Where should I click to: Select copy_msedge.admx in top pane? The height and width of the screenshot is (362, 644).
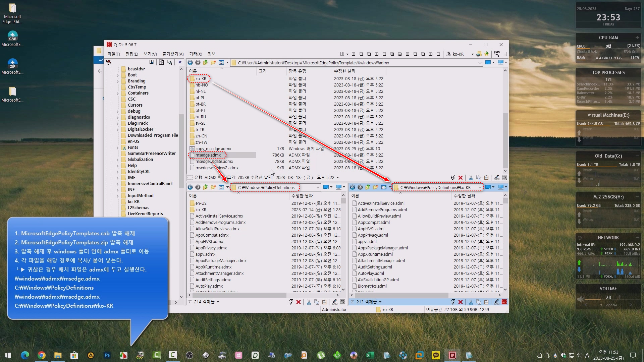[213, 149]
